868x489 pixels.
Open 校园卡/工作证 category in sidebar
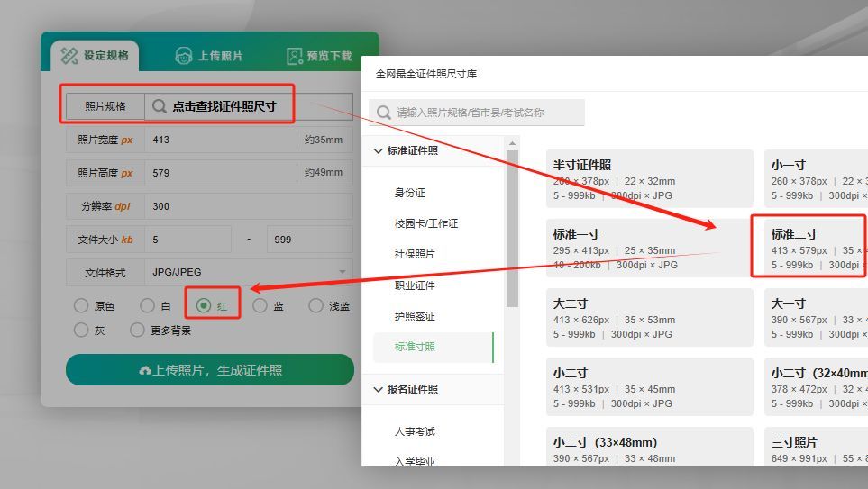click(426, 223)
